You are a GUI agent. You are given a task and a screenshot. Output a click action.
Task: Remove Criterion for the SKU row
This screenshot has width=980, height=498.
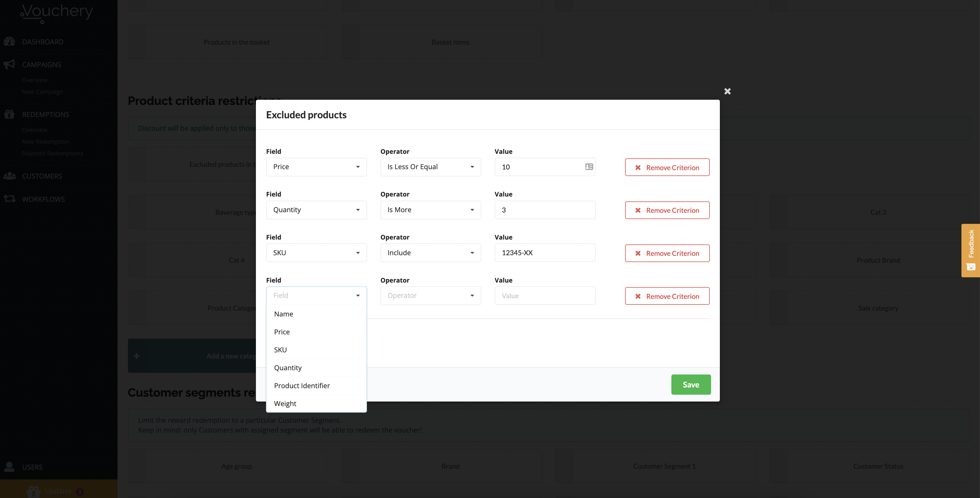(667, 253)
